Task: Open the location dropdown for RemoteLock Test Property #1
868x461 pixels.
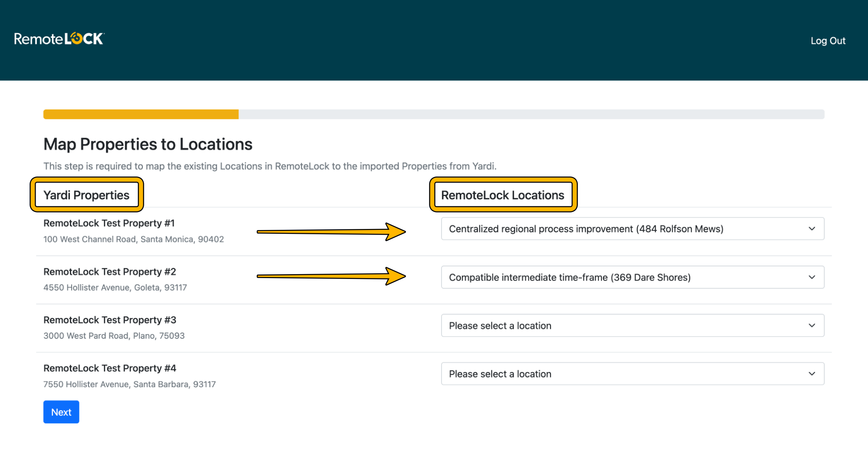Action: (x=632, y=229)
